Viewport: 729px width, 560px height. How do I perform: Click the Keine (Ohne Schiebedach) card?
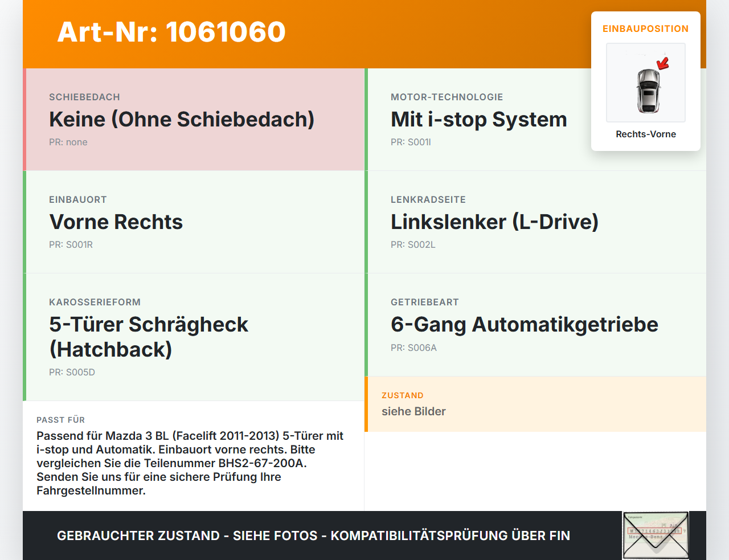coord(194,120)
